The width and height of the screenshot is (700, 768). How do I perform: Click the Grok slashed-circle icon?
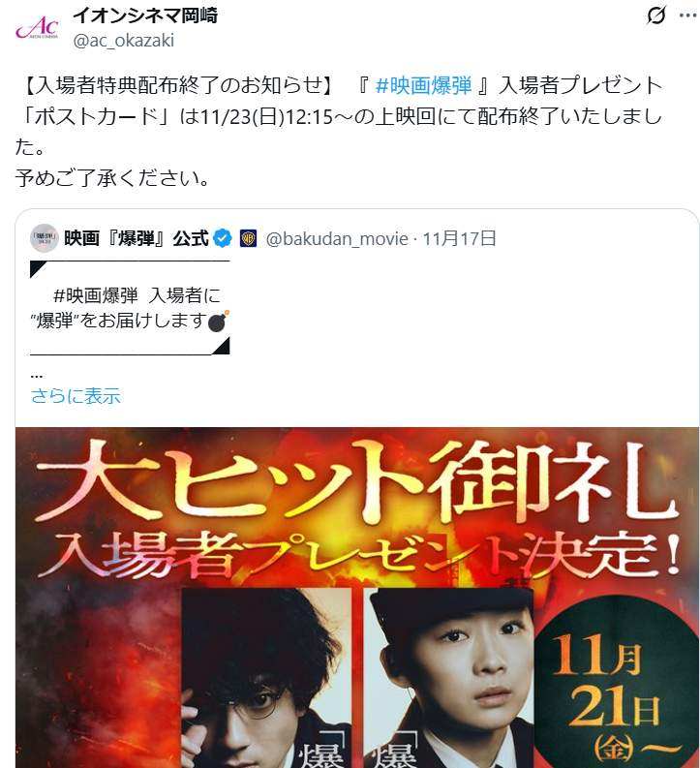pyautogui.click(x=655, y=15)
